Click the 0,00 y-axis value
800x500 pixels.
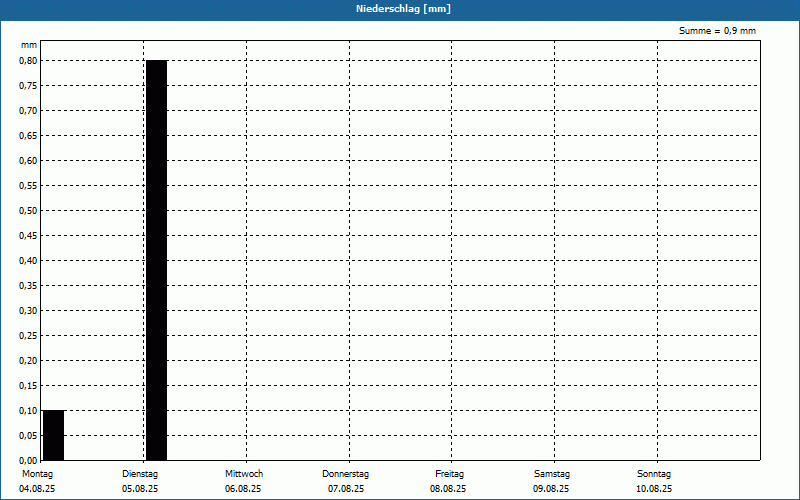click(28, 461)
